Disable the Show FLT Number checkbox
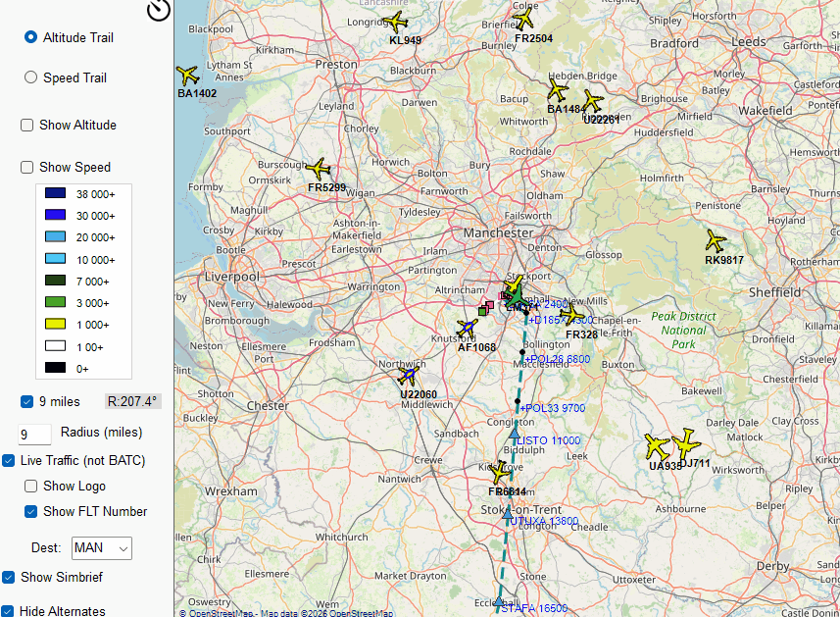840x617 pixels. coord(31,511)
